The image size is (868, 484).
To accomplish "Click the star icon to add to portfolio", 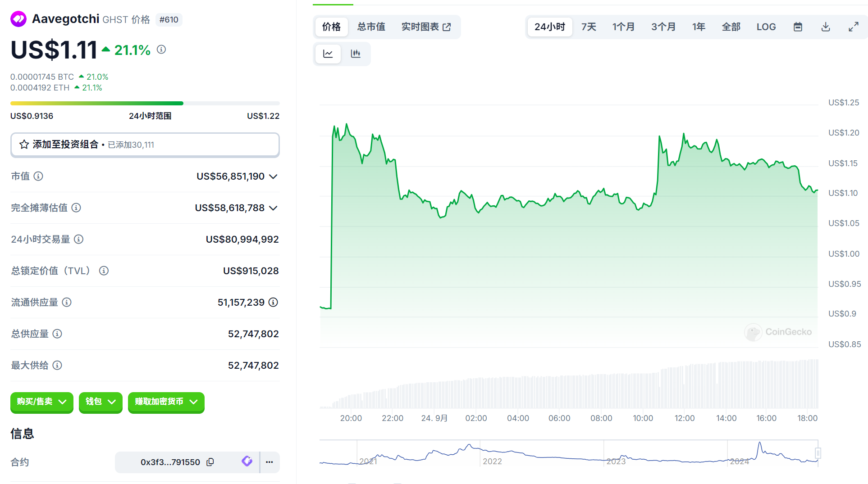I will point(24,145).
